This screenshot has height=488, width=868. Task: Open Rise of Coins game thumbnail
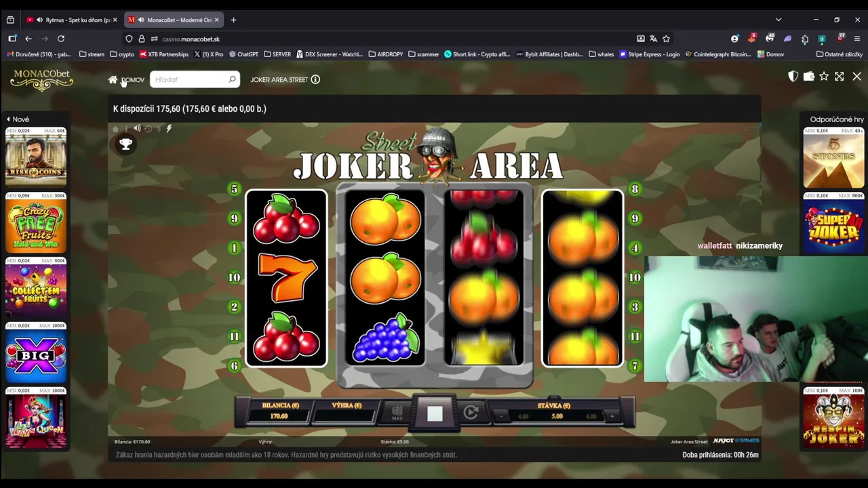36,157
